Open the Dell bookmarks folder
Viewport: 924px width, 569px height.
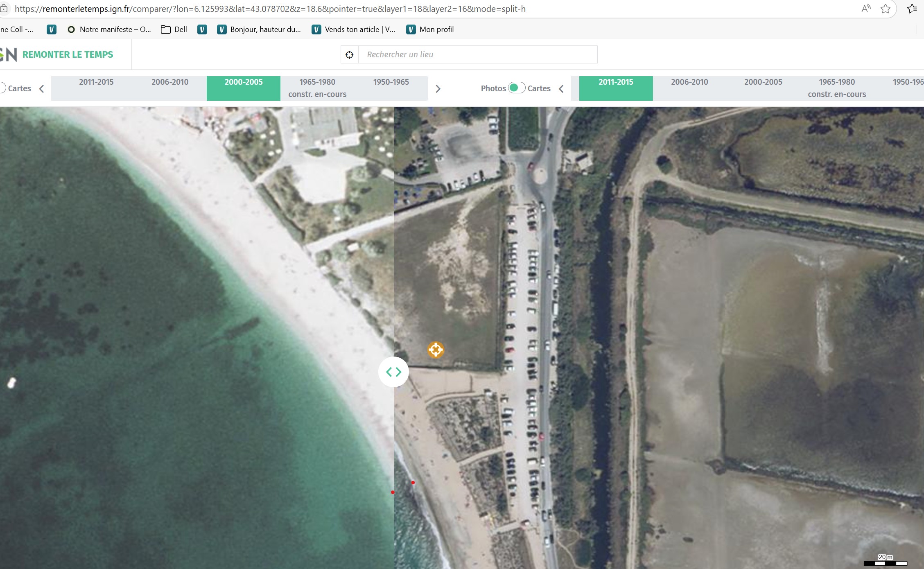click(x=174, y=29)
